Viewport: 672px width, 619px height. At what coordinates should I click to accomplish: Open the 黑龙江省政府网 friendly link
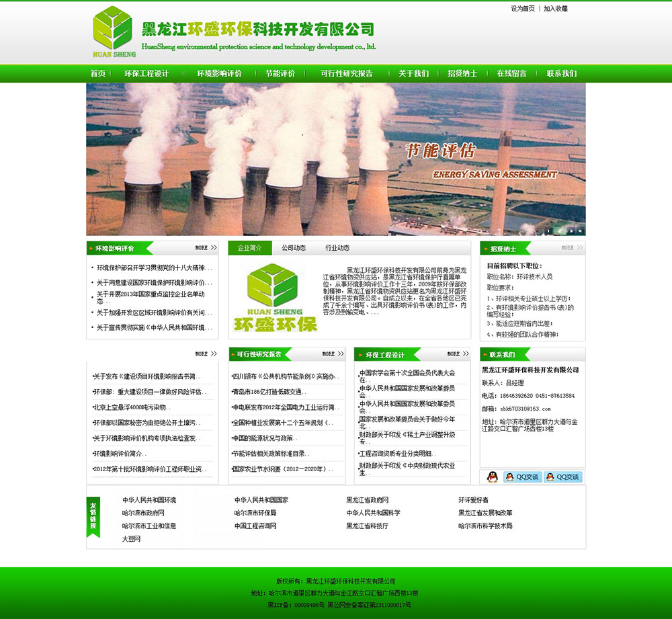pos(367,500)
